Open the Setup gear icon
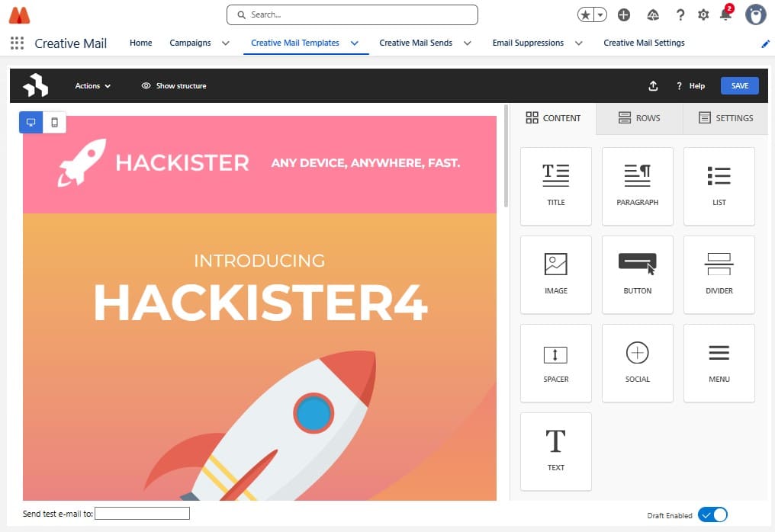This screenshot has height=532, width=775. (x=703, y=14)
